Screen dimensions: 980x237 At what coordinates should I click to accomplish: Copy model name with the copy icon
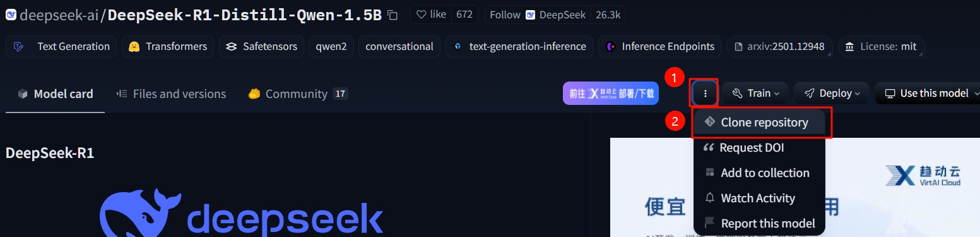tap(392, 15)
